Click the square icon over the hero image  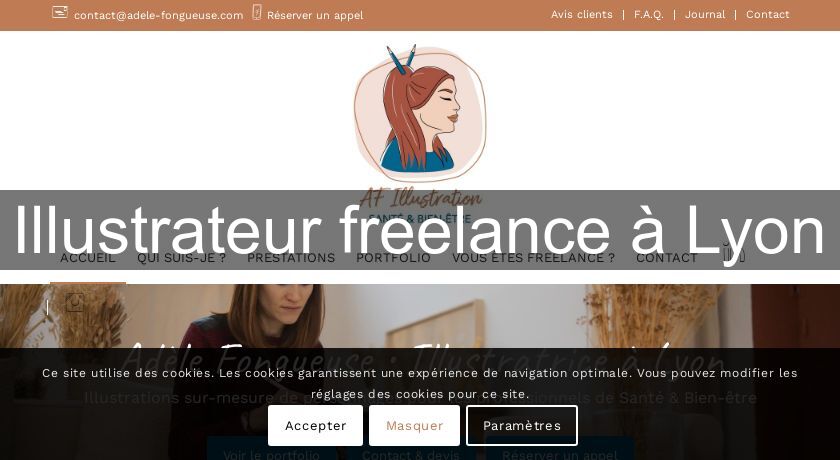pyautogui.click(x=75, y=303)
